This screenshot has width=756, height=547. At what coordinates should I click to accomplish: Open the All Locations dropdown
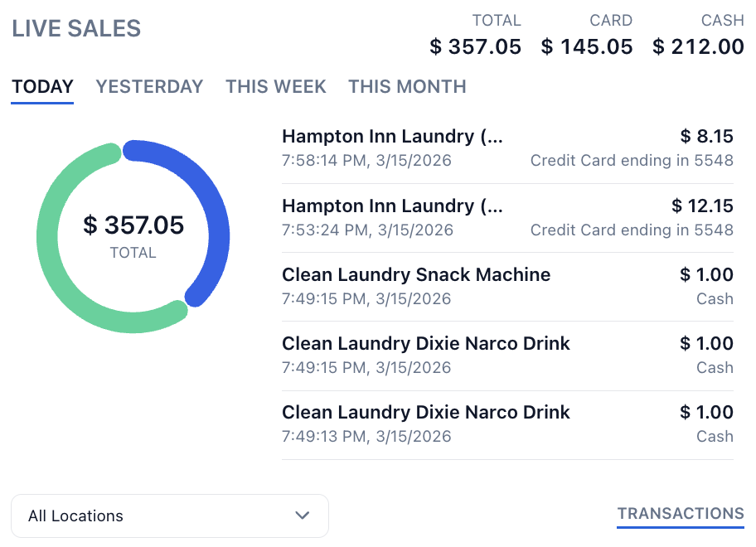tap(169, 516)
